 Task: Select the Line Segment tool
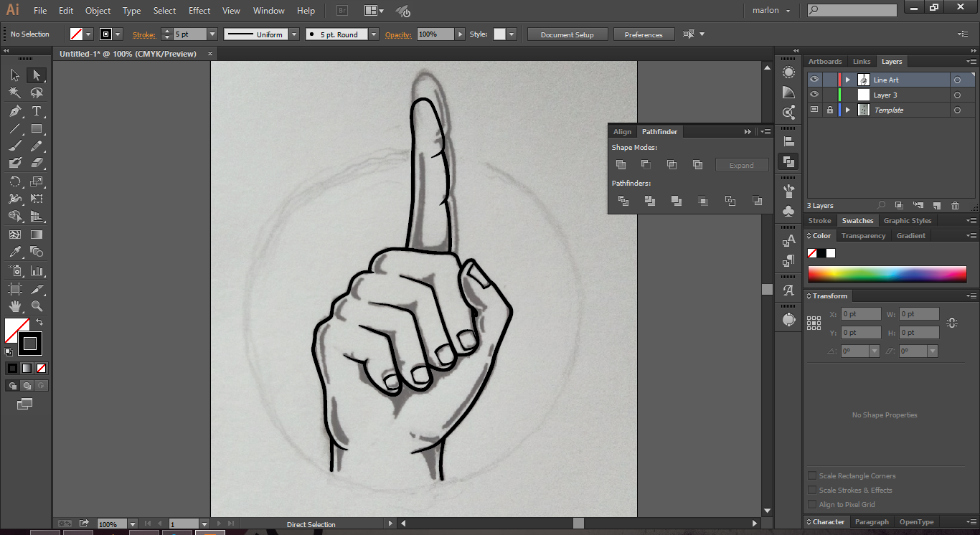[x=15, y=129]
